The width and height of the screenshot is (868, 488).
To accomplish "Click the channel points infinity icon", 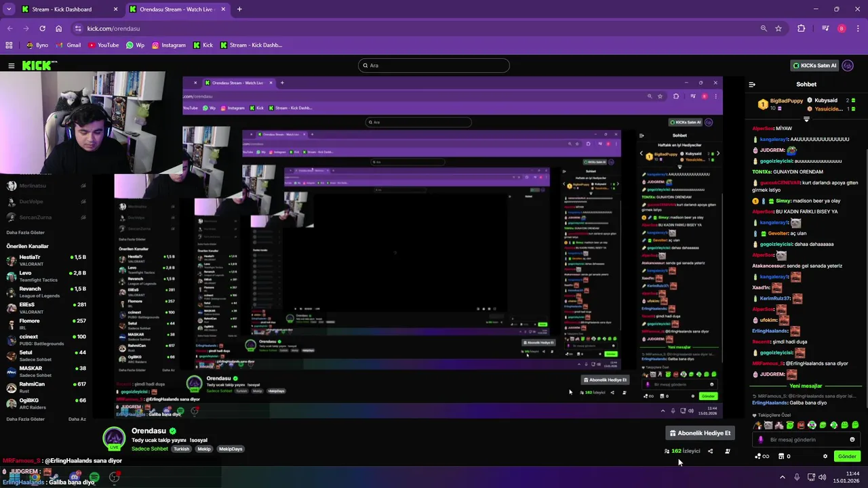I will [x=762, y=457].
